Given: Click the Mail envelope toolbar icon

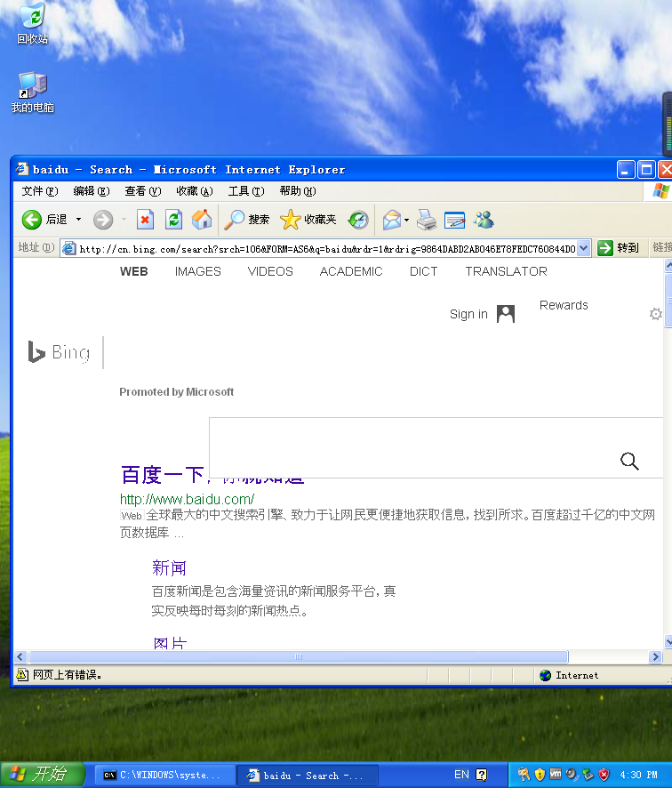Looking at the screenshot, I should (392, 220).
